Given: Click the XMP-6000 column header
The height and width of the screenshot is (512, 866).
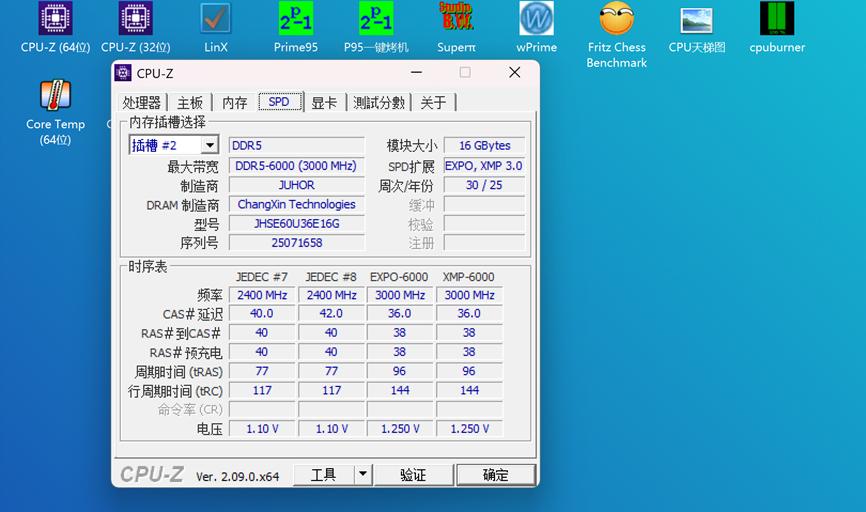Looking at the screenshot, I should (x=468, y=277).
